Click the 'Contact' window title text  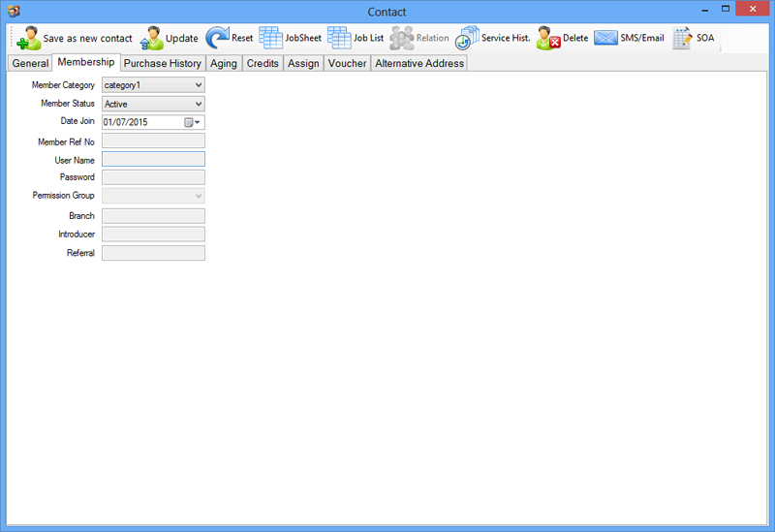(387, 12)
